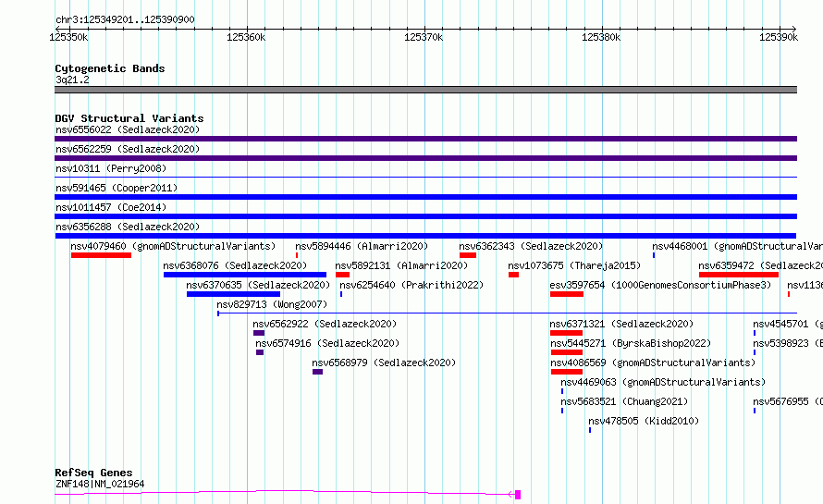Click the purple bar of nsv6562259

pyautogui.click(x=425, y=158)
